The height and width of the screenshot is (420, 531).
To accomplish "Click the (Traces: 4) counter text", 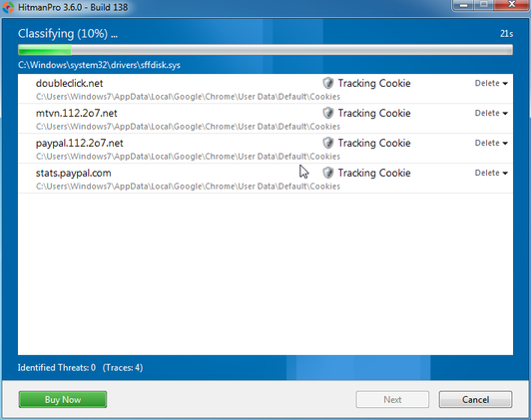I will tap(123, 367).
